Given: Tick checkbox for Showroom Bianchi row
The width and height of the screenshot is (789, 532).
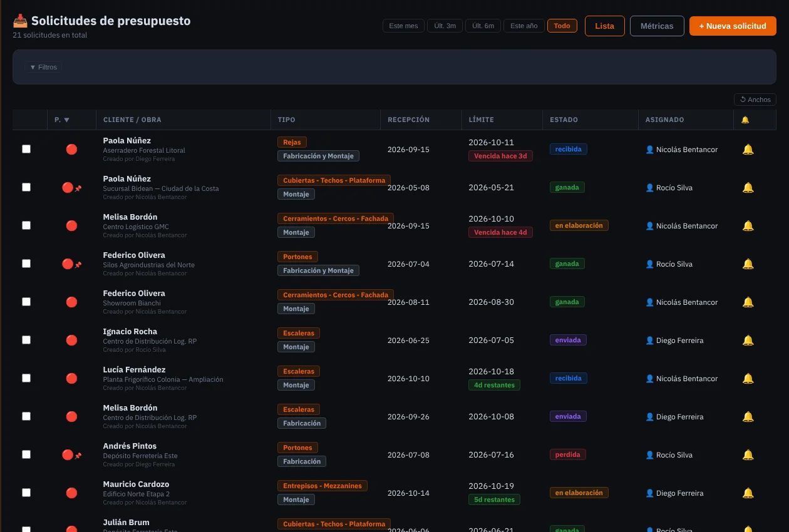Looking at the screenshot, I should tap(26, 302).
